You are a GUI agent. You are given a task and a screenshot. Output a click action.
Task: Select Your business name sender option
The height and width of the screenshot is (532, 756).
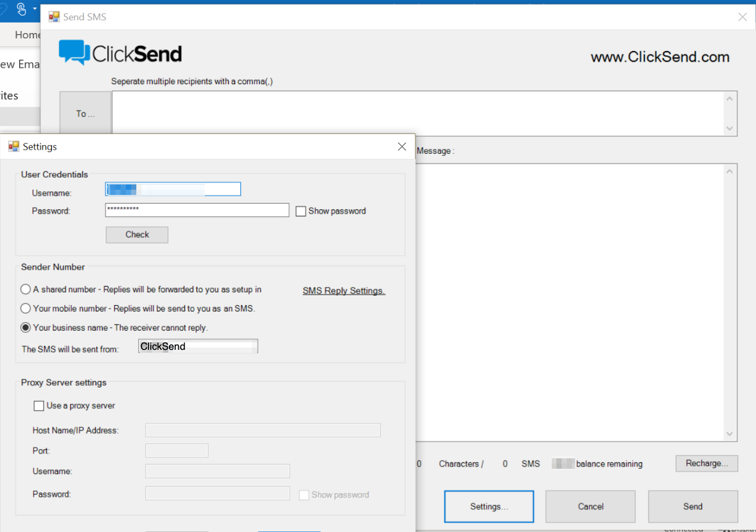point(26,327)
